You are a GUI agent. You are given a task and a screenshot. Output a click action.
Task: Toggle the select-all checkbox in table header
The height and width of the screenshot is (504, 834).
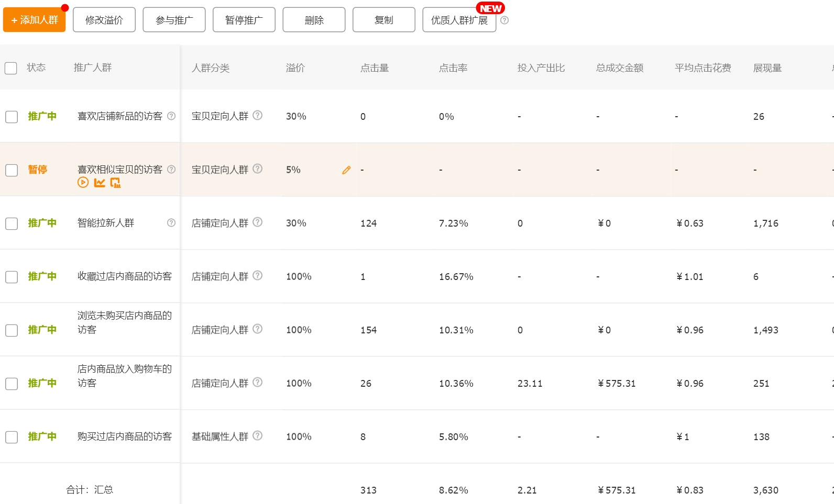(11, 68)
